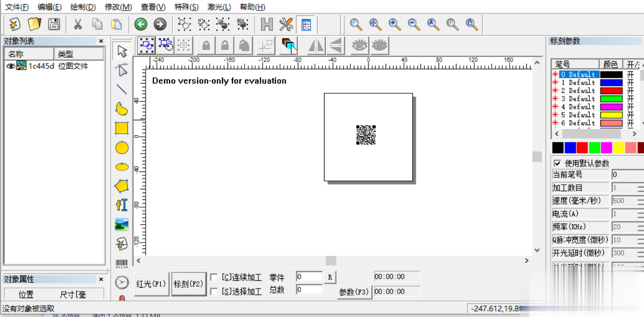
Task: Pick the green swatch in the palette row
Action: coord(594,147)
